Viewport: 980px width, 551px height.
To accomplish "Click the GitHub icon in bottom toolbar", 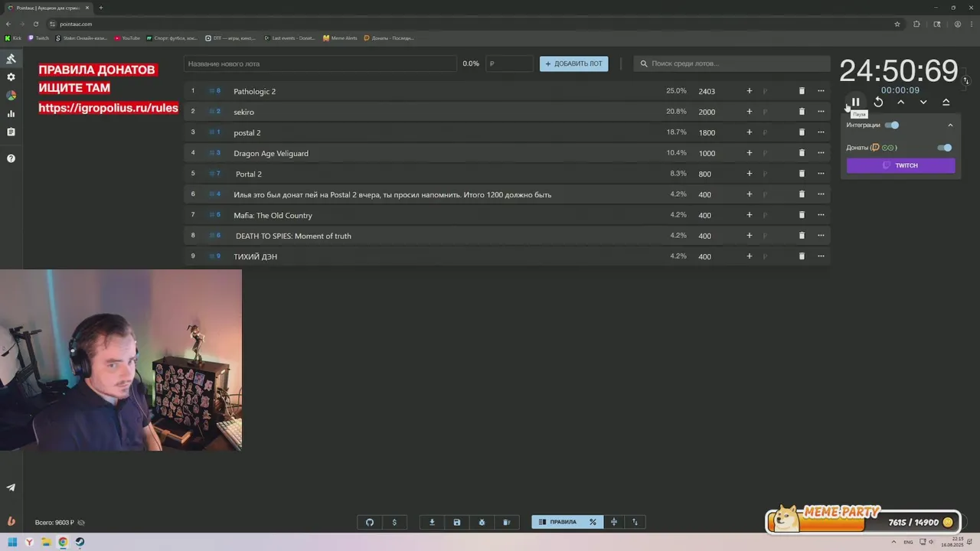I will (x=370, y=522).
